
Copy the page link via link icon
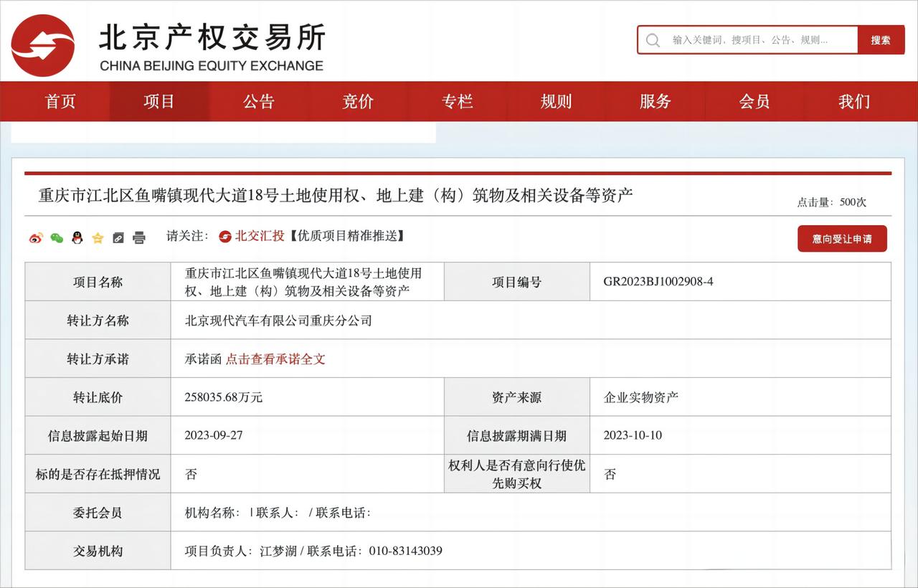[x=118, y=238]
